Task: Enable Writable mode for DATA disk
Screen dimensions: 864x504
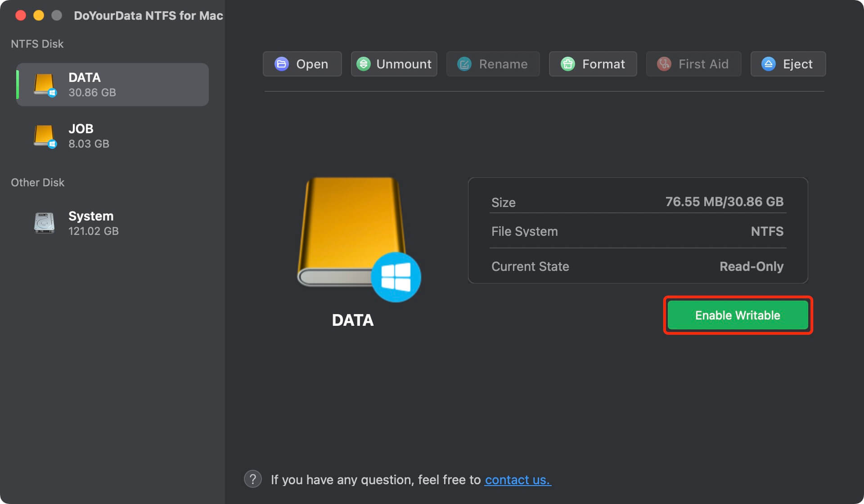Action: click(738, 315)
